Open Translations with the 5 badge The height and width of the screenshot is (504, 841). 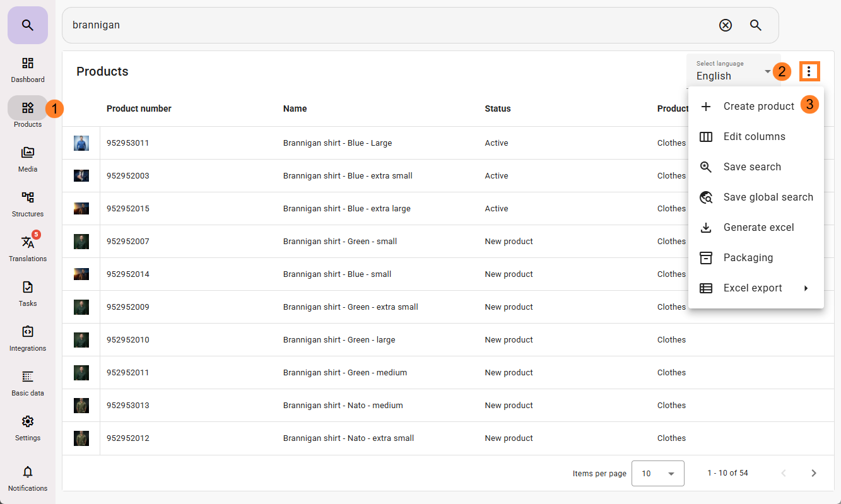28,249
